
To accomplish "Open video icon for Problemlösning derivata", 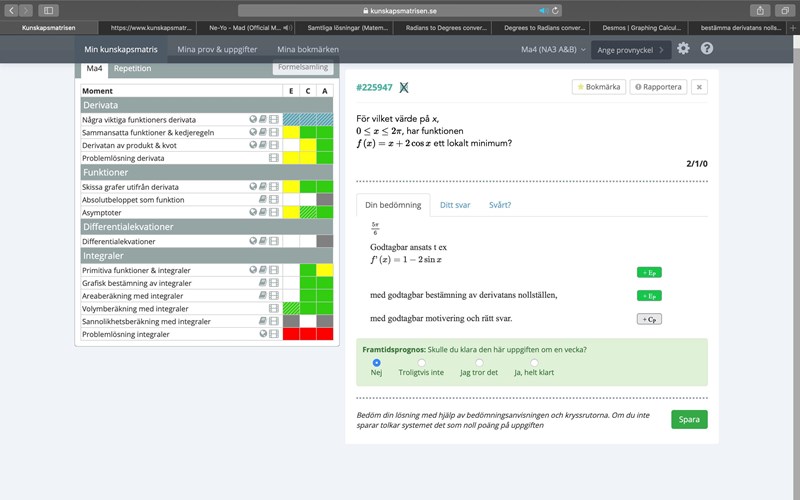I will tap(274, 158).
